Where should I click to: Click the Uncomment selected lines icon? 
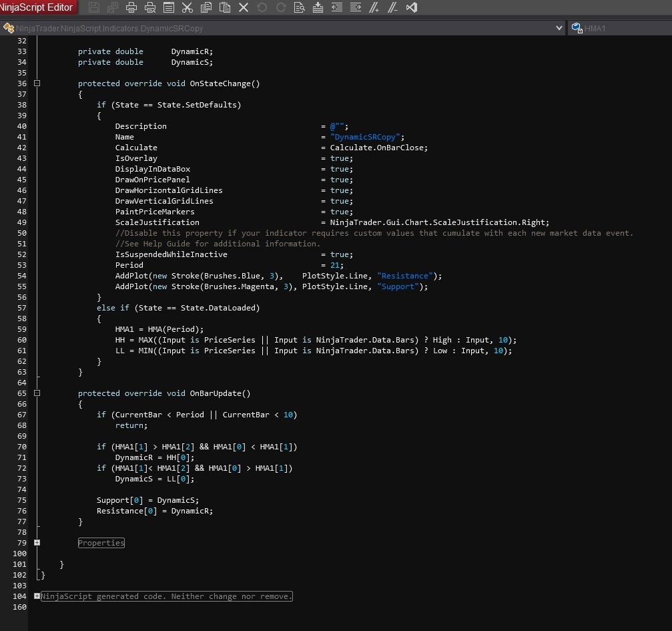pyautogui.click(x=393, y=8)
